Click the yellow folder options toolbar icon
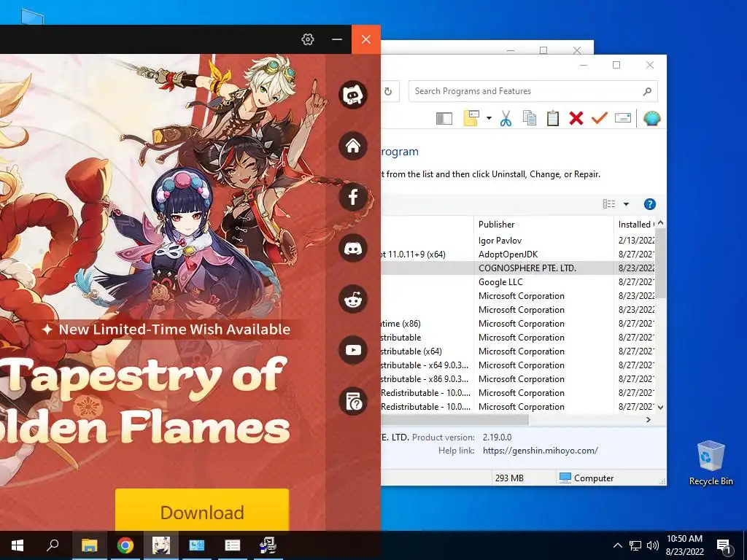747x560 pixels. click(x=471, y=118)
